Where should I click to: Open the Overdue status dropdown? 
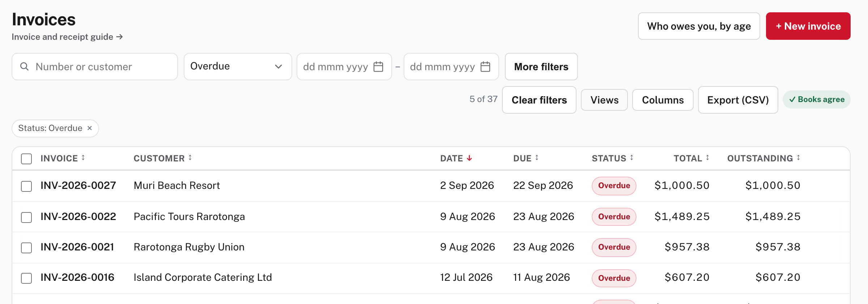238,67
